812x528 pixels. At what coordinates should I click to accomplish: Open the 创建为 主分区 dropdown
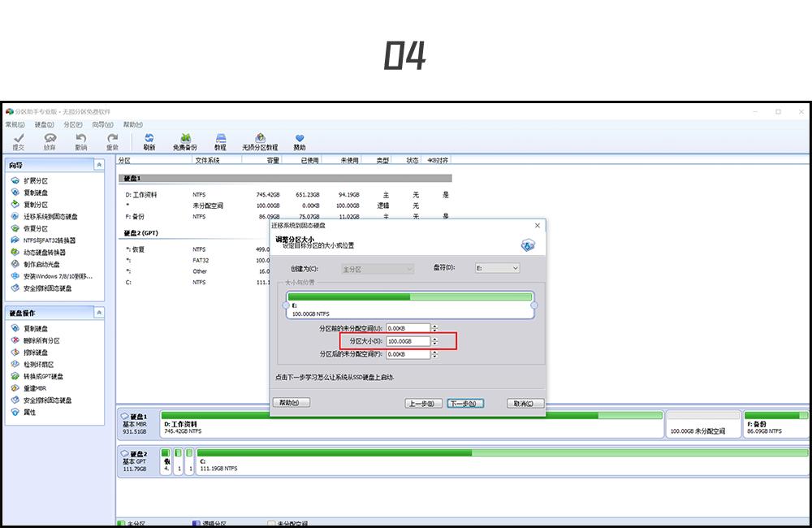[x=378, y=269]
